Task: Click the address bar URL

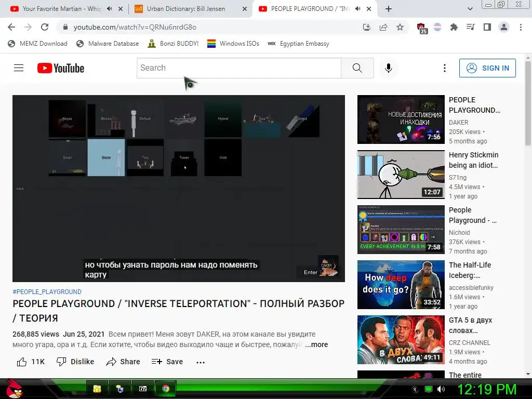Action: pos(135,27)
